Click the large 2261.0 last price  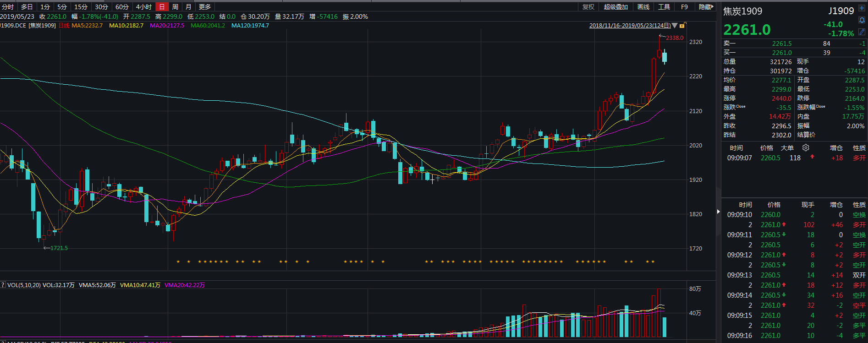(747, 30)
